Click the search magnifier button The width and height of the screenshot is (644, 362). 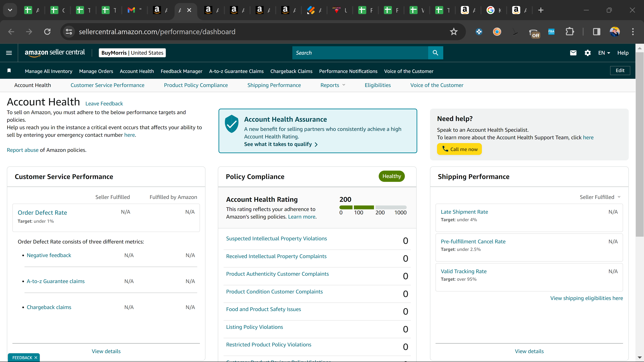coord(436,53)
